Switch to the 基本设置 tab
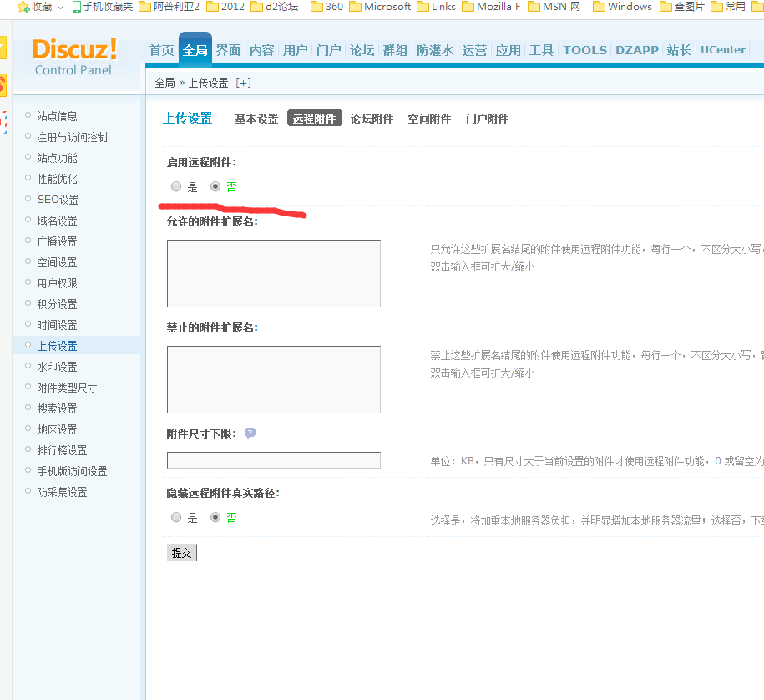The height and width of the screenshot is (700, 764). click(x=256, y=119)
